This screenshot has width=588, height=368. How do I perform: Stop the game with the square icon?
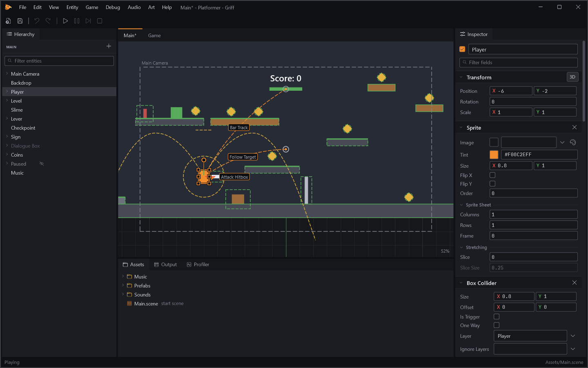point(100,21)
